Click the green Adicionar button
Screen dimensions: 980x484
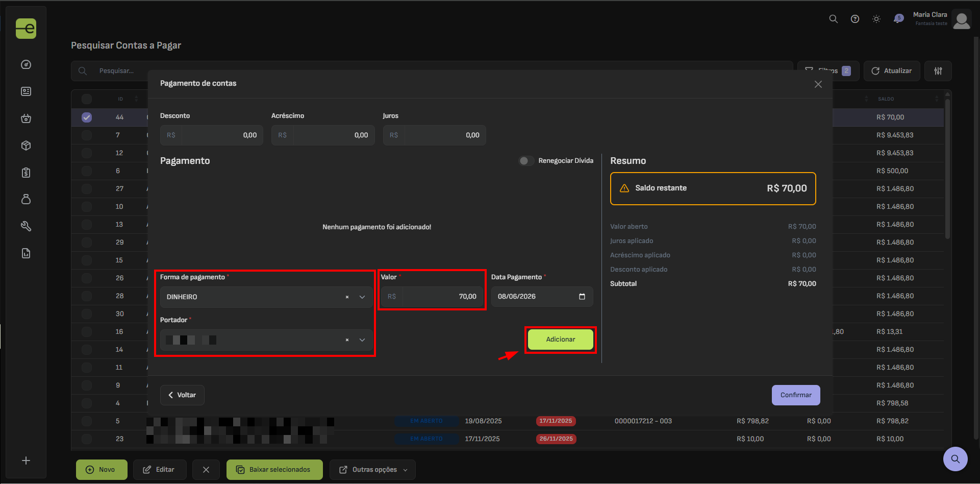[x=561, y=340]
